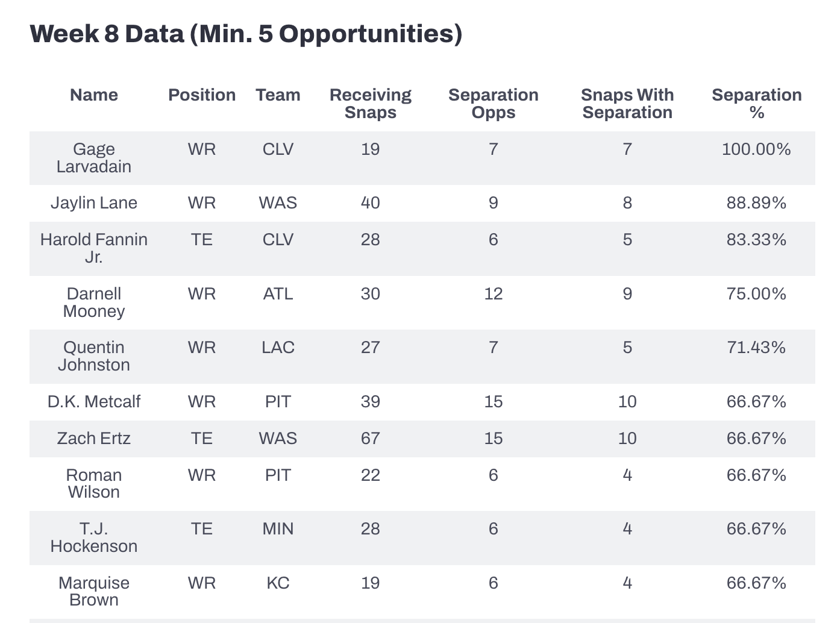Click the Snaps With Separation header
This screenshot has height=623, width=840.
[x=627, y=104]
